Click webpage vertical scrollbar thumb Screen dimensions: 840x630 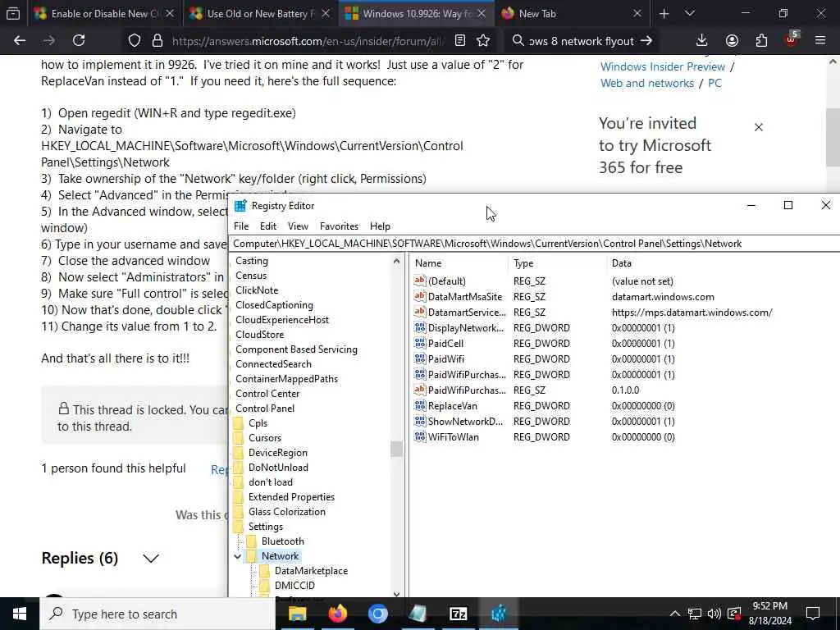tap(832, 137)
